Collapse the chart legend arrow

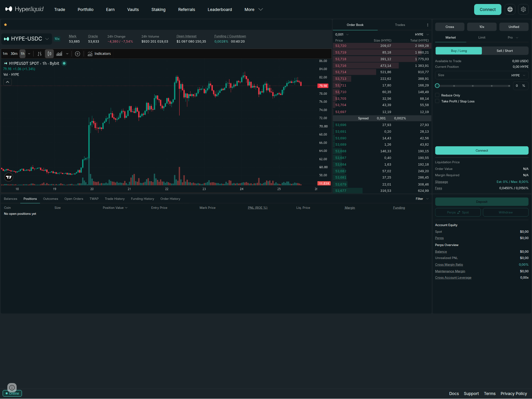pyautogui.click(x=7, y=82)
